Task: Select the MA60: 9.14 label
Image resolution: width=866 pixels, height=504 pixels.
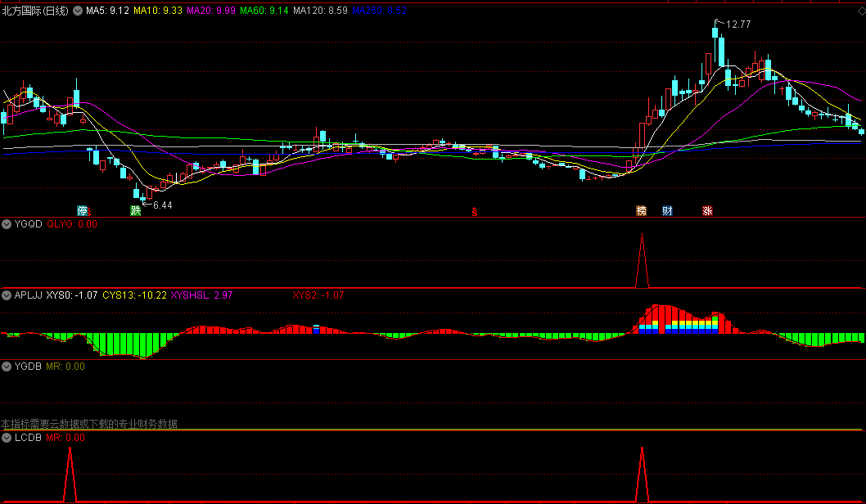Action: pyautogui.click(x=264, y=11)
